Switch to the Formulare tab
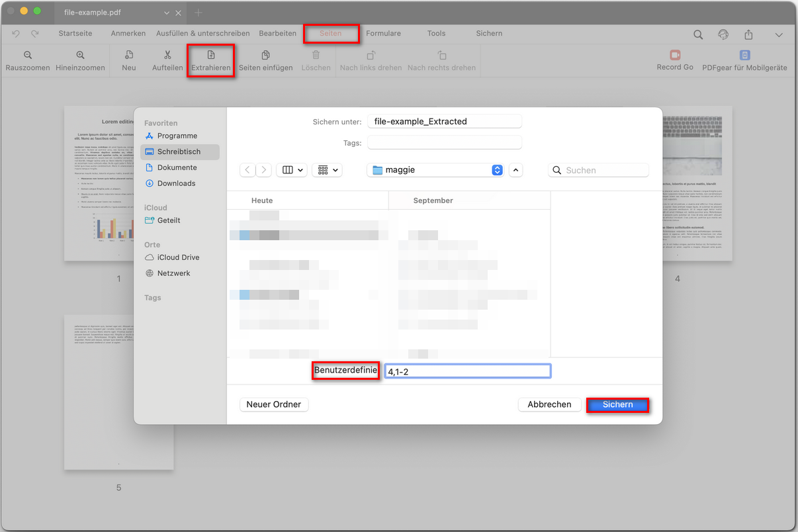This screenshot has height=532, width=798. tap(383, 33)
